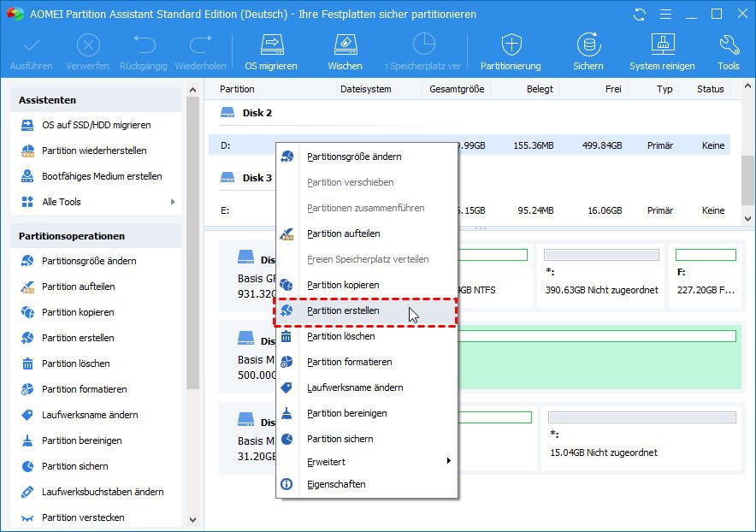Choose Partition sichern from context menu

point(366,439)
